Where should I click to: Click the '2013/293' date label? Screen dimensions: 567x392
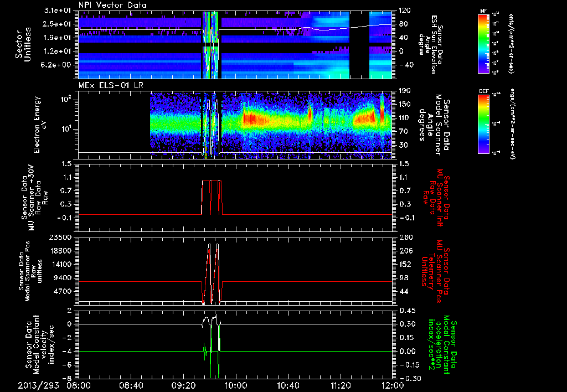(x=38, y=385)
